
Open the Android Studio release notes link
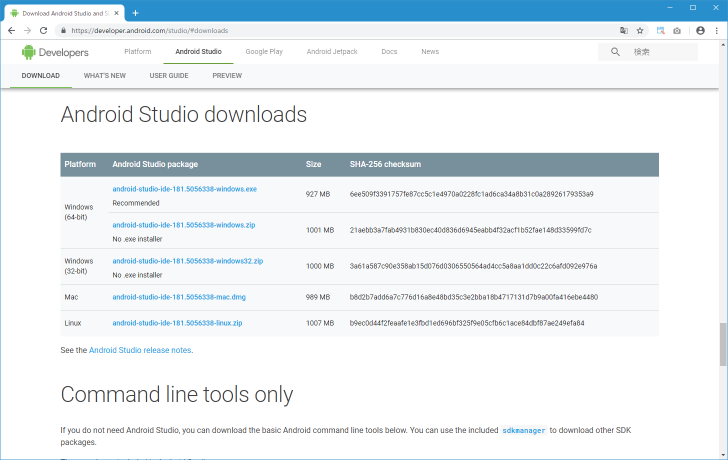click(140, 350)
